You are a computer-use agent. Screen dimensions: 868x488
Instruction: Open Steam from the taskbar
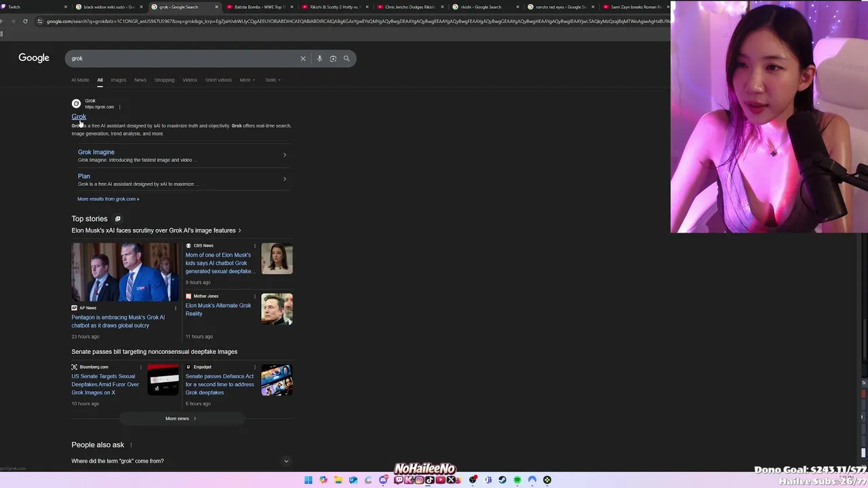(x=502, y=480)
